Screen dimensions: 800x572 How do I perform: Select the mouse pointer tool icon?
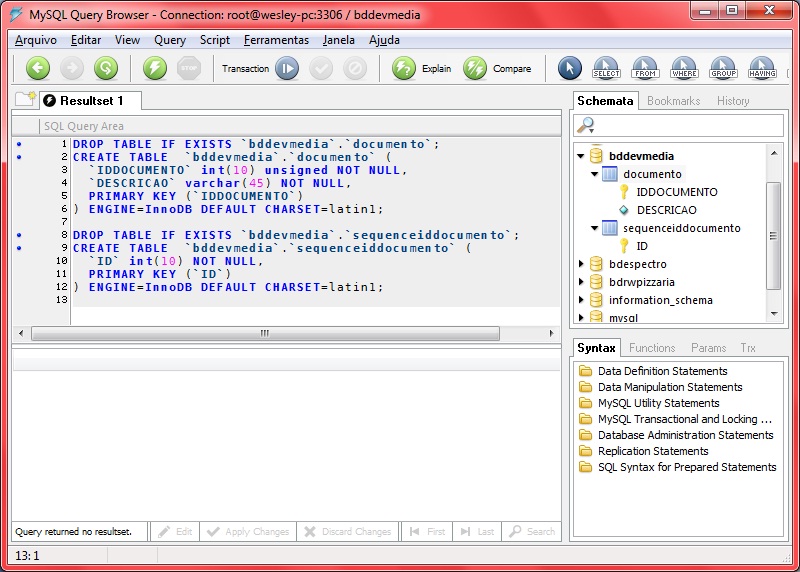click(569, 68)
